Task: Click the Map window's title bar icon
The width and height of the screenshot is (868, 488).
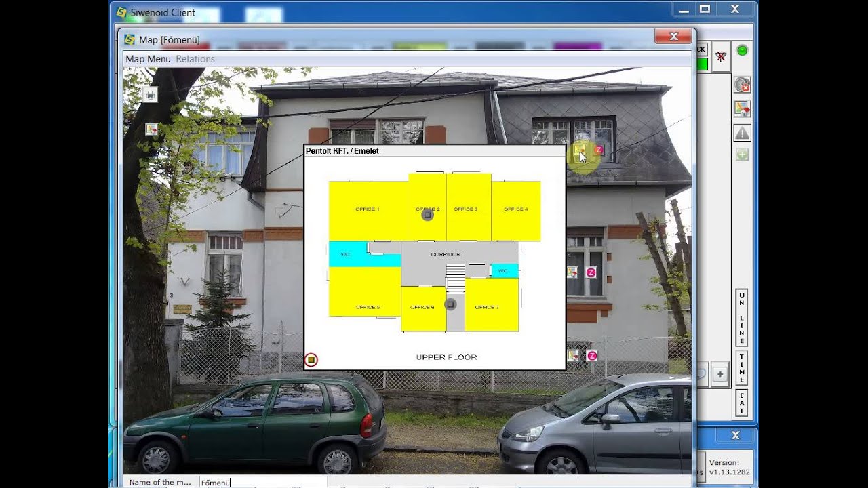Action: tap(130, 39)
